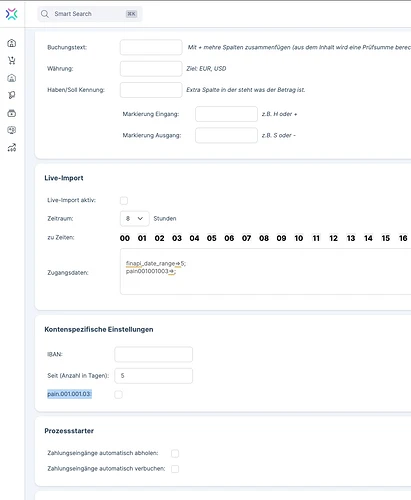Enable Zahlungseingänge automatisch abholen checkbox
The width and height of the screenshot is (411, 500).
(175, 453)
